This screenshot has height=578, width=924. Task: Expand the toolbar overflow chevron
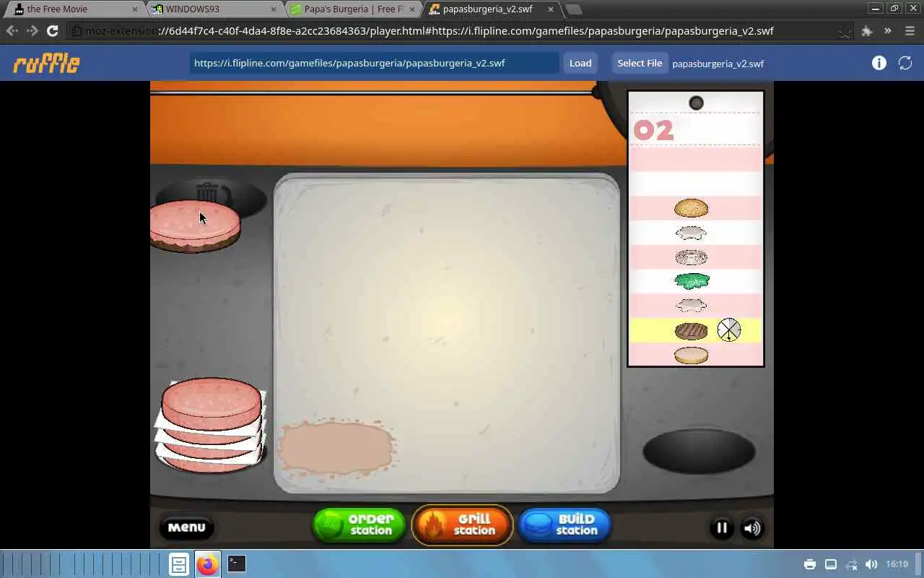click(x=887, y=31)
